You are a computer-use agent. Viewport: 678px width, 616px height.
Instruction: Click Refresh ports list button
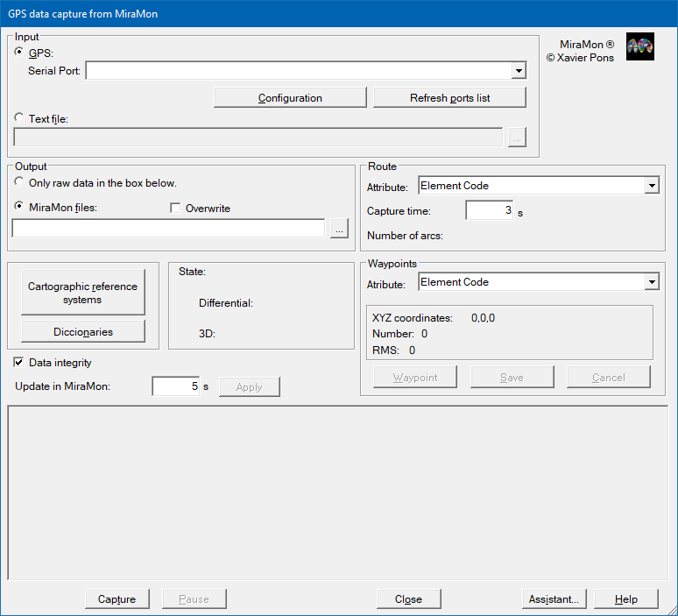pyautogui.click(x=449, y=98)
